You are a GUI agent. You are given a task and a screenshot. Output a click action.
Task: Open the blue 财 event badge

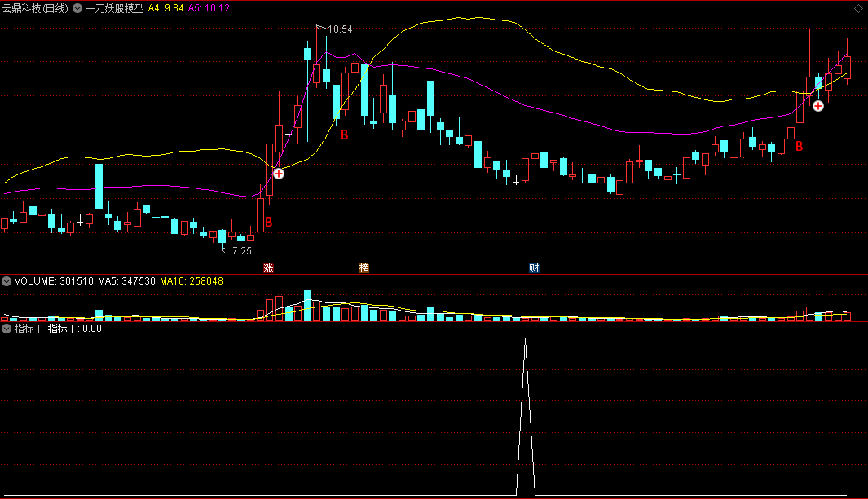(534, 268)
